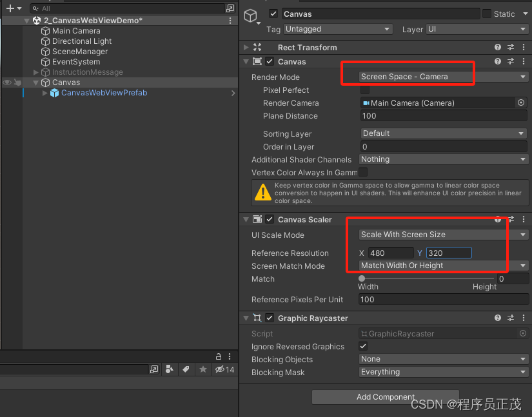The width and height of the screenshot is (532, 417).
Task: Click the lock icon above the Project panel
Action: (x=219, y=356)
